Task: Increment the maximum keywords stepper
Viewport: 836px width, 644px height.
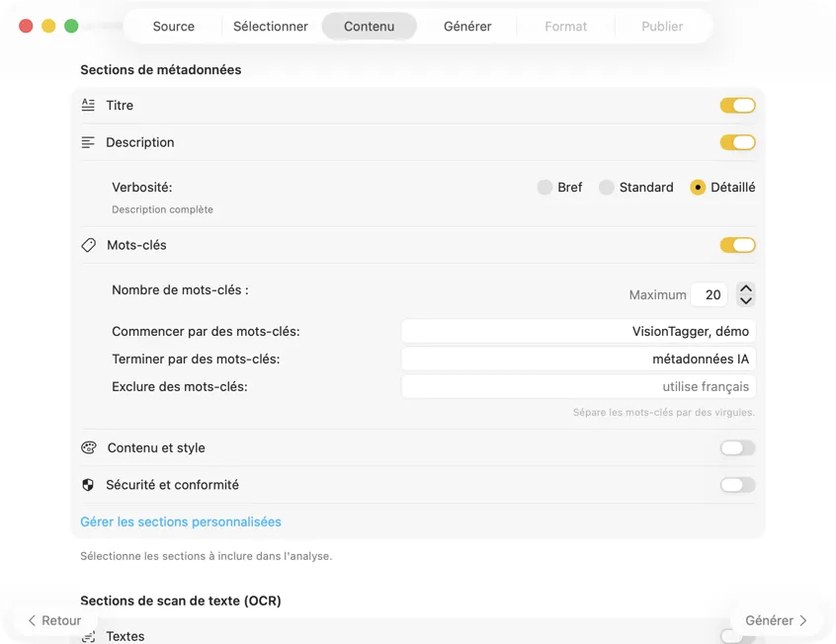Action: [x=746, y=288]
